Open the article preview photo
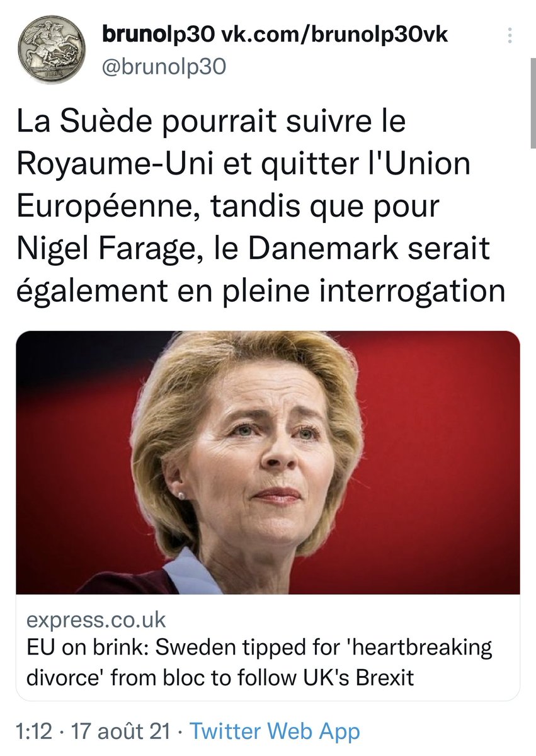Viewport: 536px width, 756px height. pos(268,462)
